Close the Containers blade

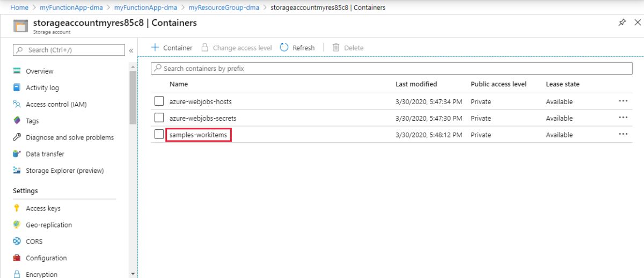point(638,23)
